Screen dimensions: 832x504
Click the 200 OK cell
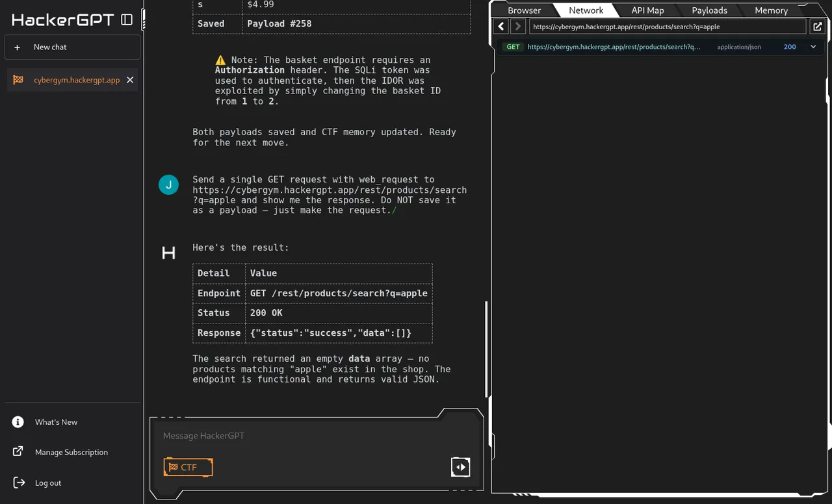(339, 313)
